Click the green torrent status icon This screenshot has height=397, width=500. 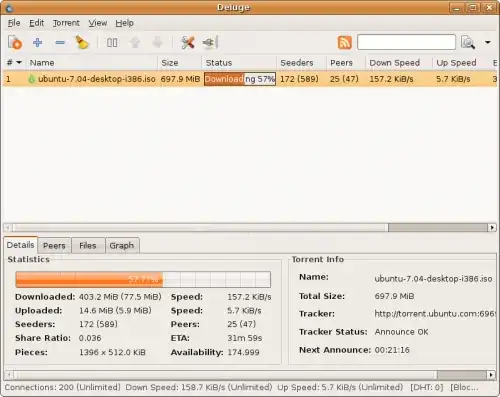tap(32, 79)
